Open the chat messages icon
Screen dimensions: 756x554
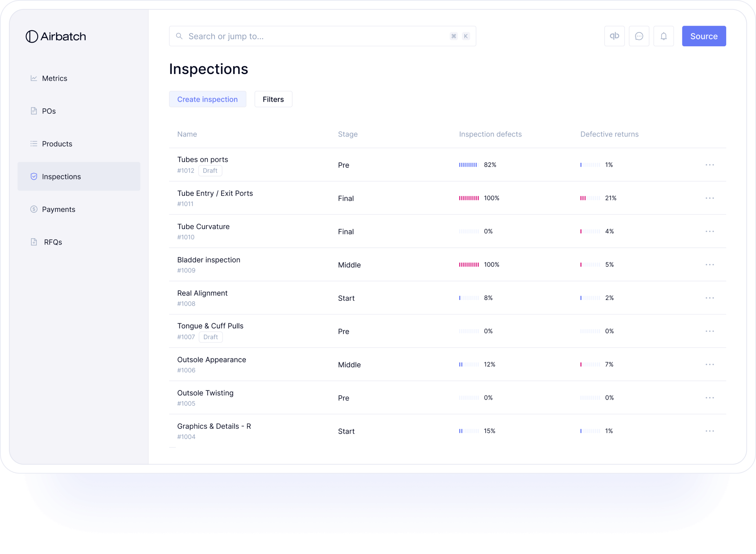(639, 36)
